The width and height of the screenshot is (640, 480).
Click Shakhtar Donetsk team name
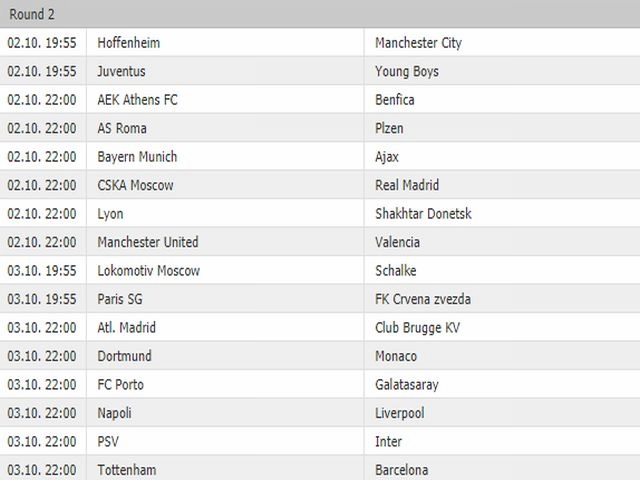tap(423, 213)
